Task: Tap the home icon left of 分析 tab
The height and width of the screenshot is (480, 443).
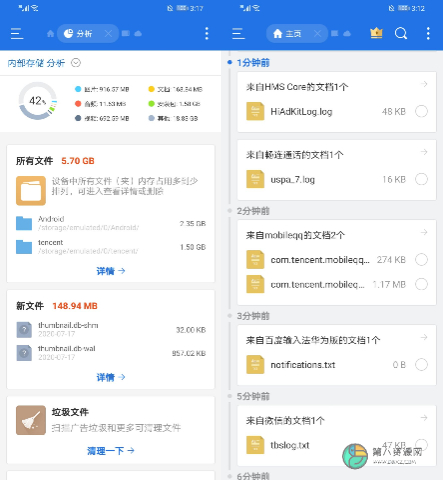Action: coord(50,33)
